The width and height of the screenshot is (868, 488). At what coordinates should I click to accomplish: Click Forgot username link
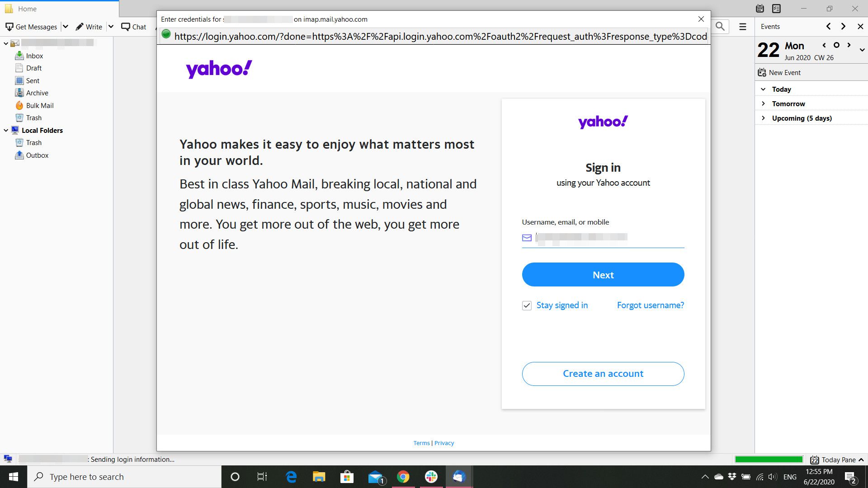(x=651, y=305)
